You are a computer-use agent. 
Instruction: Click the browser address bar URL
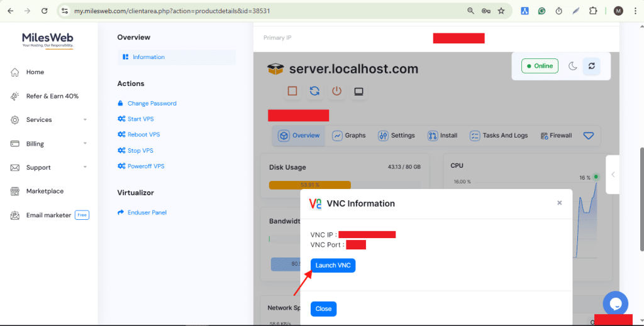[x=252, y=11]
